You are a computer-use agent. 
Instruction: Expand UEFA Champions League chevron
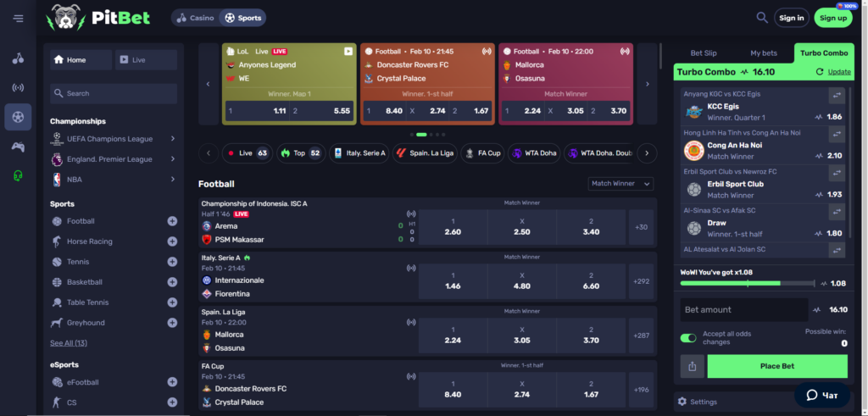click(x=172, y=138)
